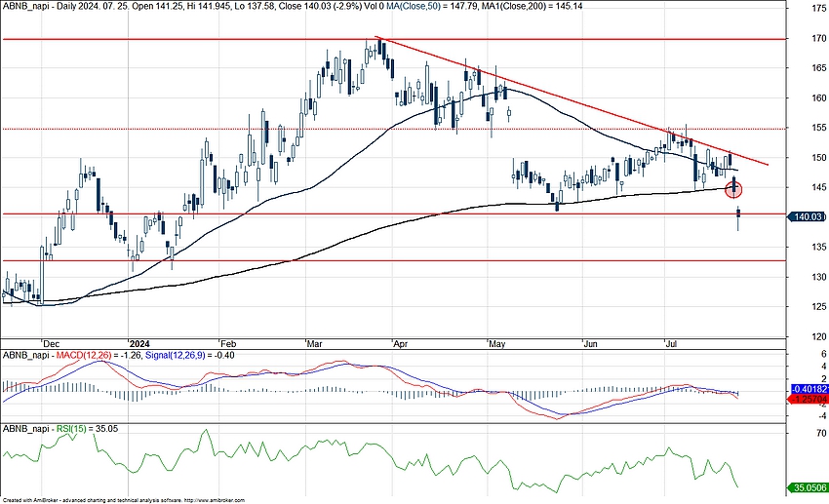Click the 170 price axis label
Screen dimensions: 829x504
point(819,38)
